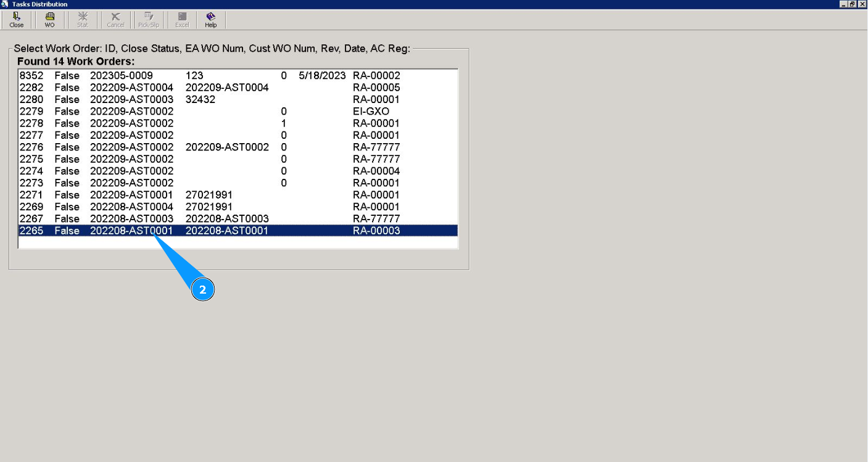Close the window using the title bar X

click(862, 4)
